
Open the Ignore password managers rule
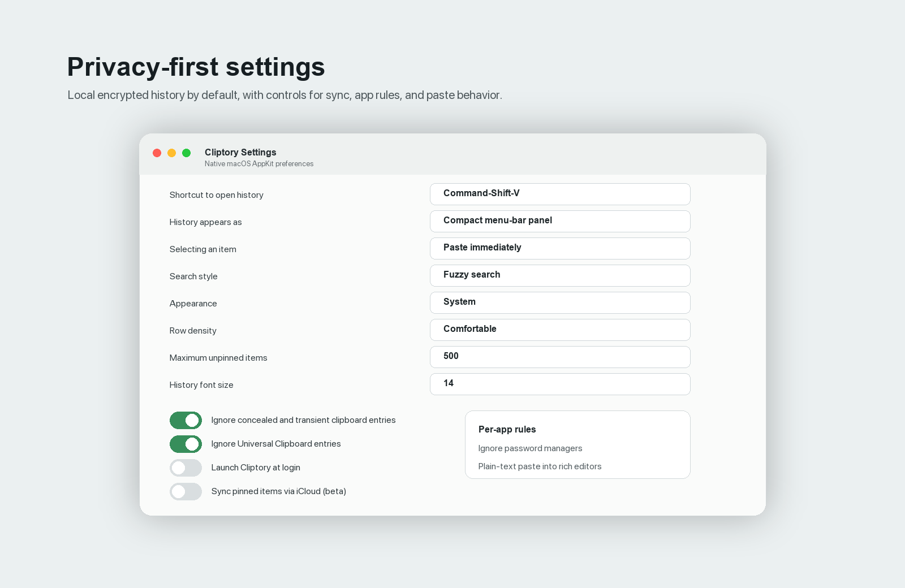pos(530,448)
